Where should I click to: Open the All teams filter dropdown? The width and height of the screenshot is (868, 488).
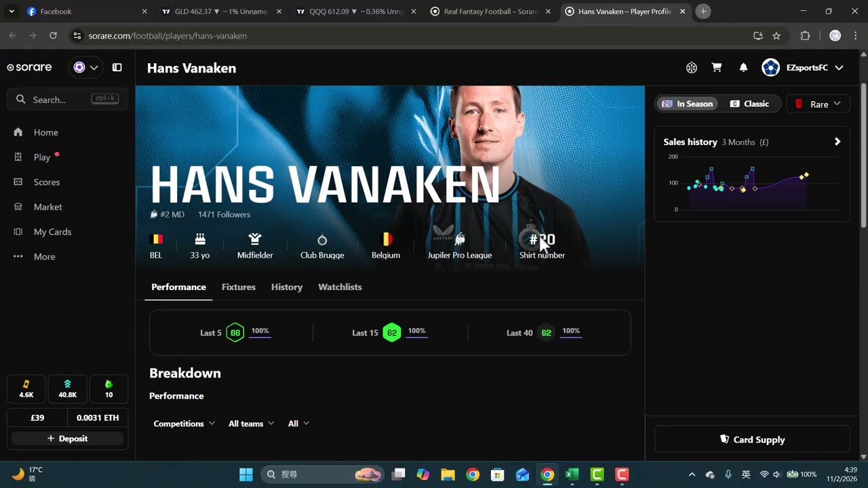(x=252, y=424)
